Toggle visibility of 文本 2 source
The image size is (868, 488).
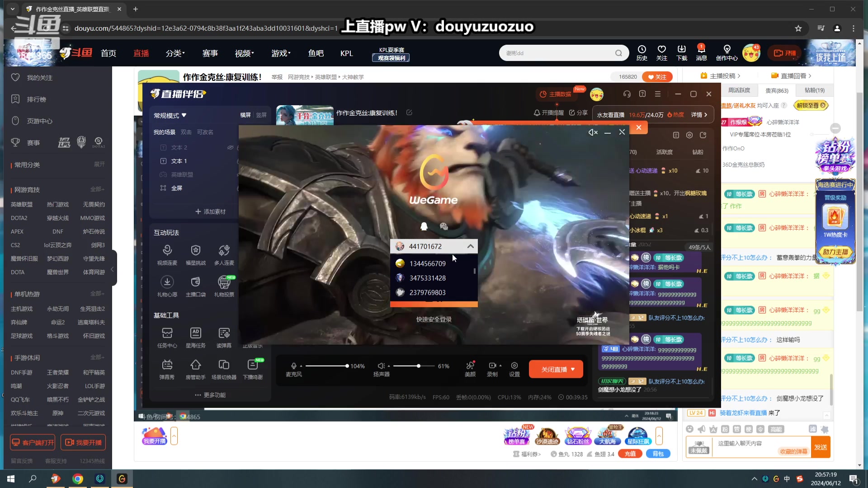click(230, 148)
